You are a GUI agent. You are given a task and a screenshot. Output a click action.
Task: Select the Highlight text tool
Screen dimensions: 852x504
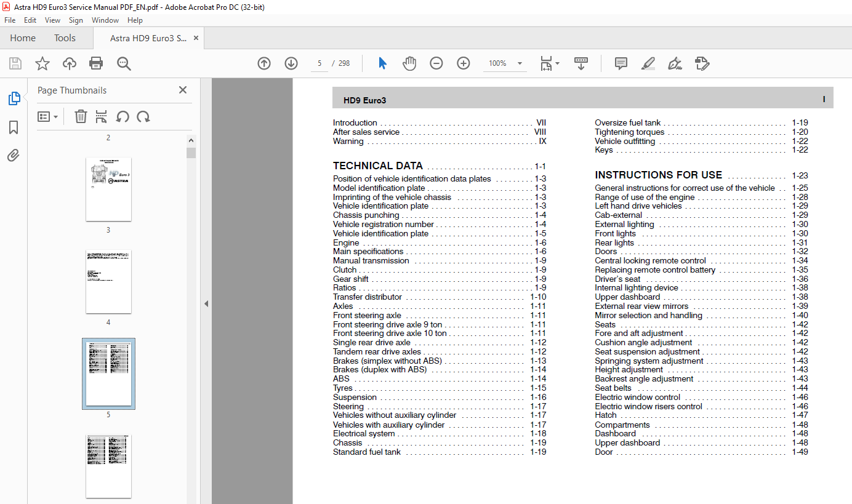tap(648, 63)
